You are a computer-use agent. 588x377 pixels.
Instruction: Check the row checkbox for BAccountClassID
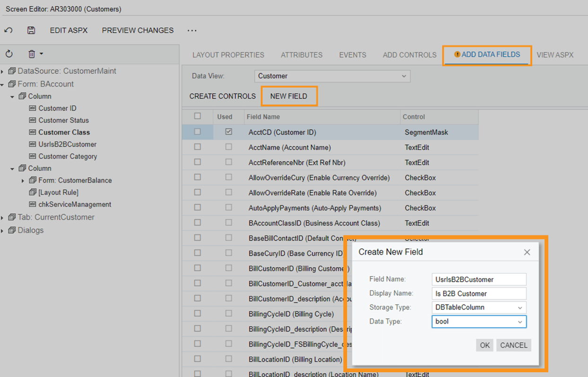tap(198, 223)
